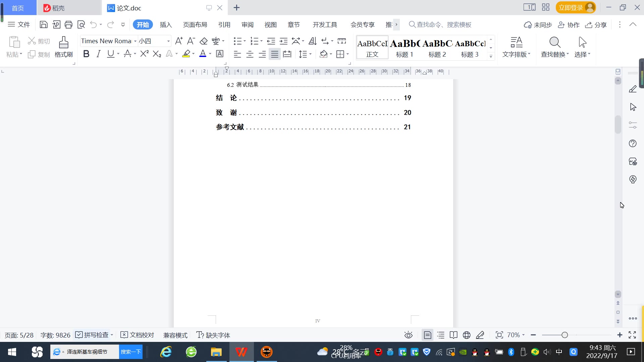Screen dimensions: 644x362
Task: Apply superscript X² formatting
Action: [144, 54]
